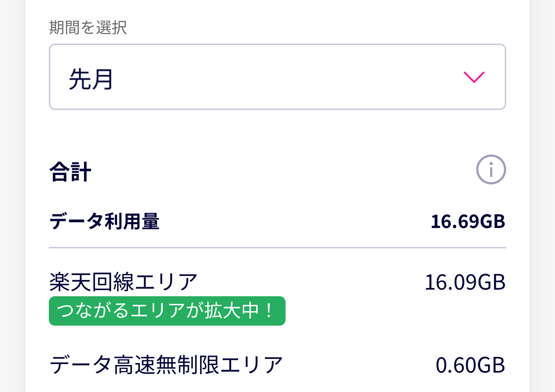555x392 pixels.
Task: Click the 16.09GB Rakuten area value
Action: click(x=465, y=283)
